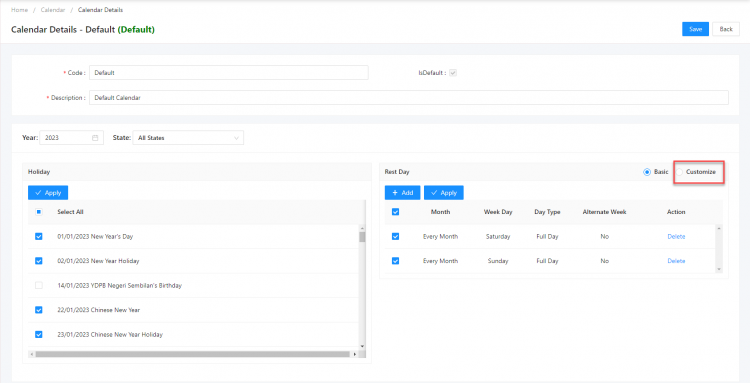Save the calendar details
The width and height of the screenshot is (750, 383).
coord(695,29)
